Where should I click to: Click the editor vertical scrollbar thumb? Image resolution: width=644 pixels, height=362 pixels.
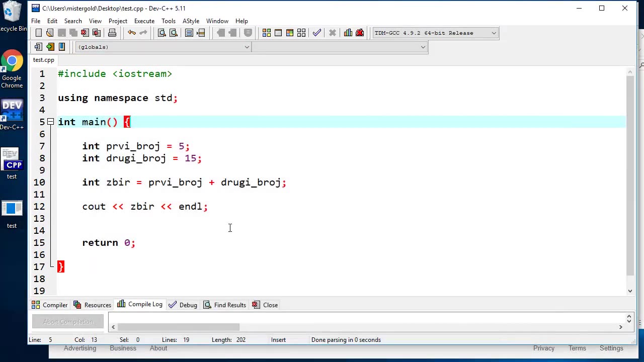click(630, 176)
